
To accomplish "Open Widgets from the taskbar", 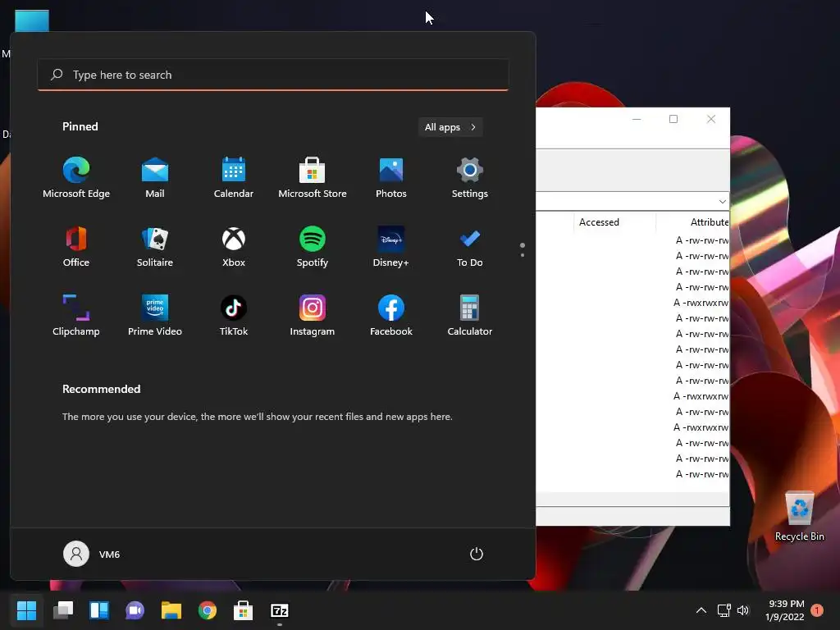I will point(99,610).
